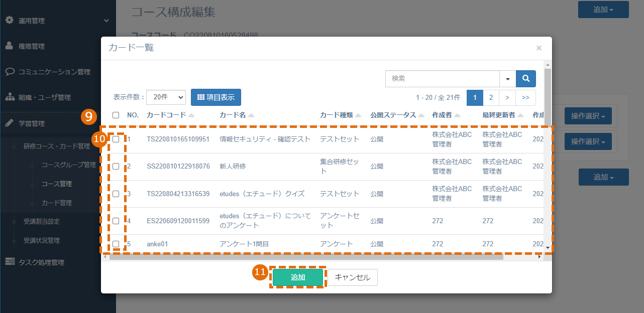This screenshot has width=644, height=313.
Task: Open the search field dropdown arrow
Action: pos(507,79)
